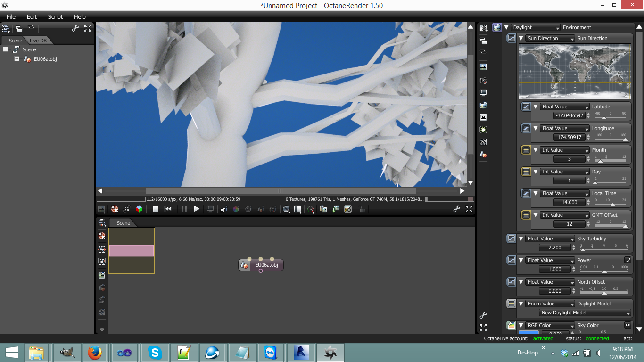Restart the render from the beginning
644x362 pixels.
pos(168,209)
